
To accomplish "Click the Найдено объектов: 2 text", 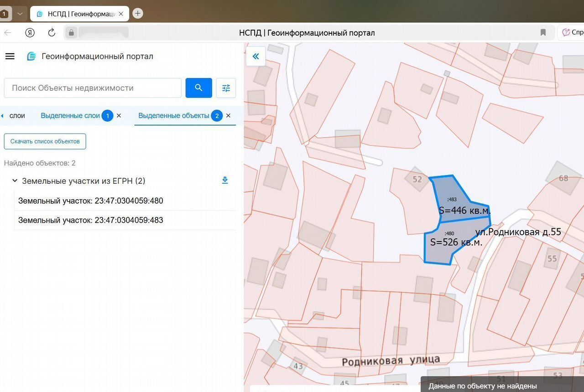I will [40, 163].
